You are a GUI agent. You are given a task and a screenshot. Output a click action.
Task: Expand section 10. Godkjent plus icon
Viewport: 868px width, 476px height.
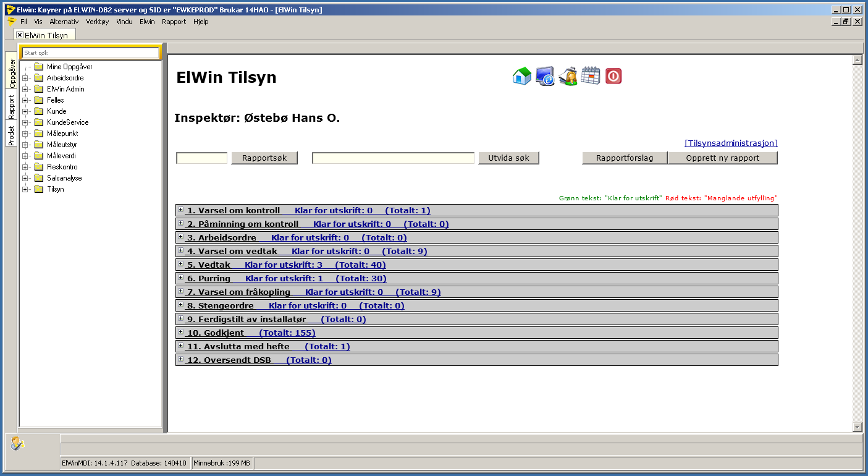pos(181,332)
